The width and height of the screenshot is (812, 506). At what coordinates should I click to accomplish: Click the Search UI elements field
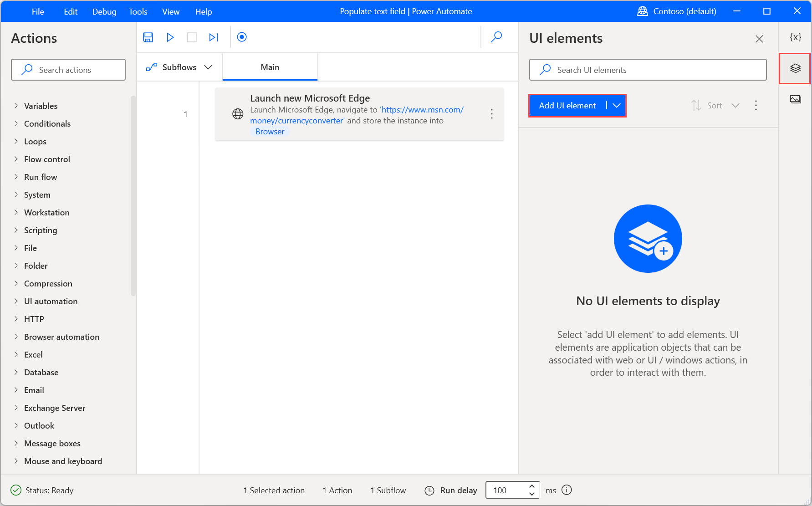(648, 70)
